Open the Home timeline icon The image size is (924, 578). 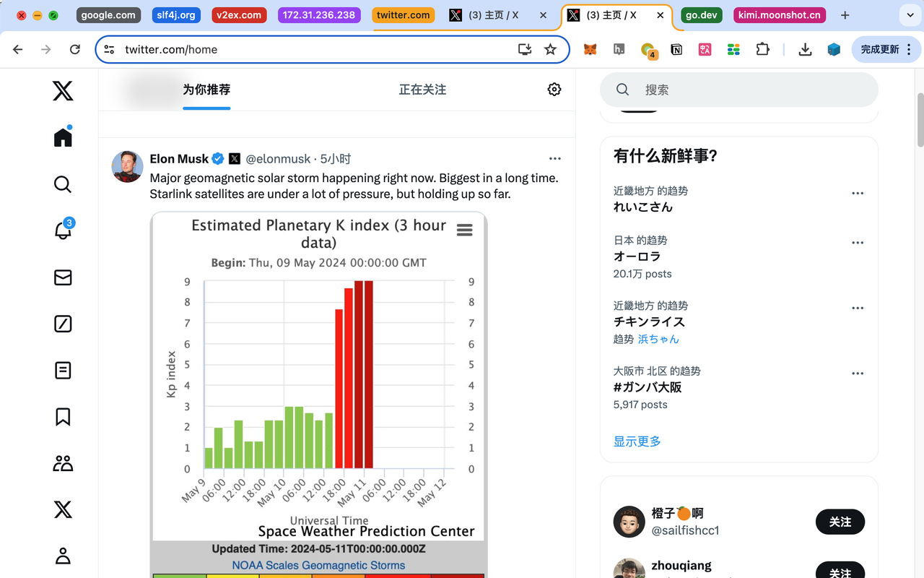[62, 136]
